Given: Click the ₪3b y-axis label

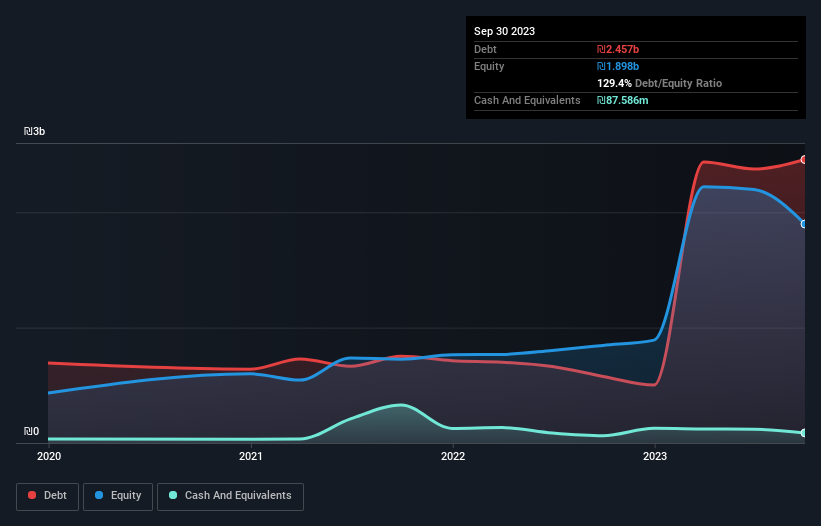Looking at the screenshot, I should (35, 131).
